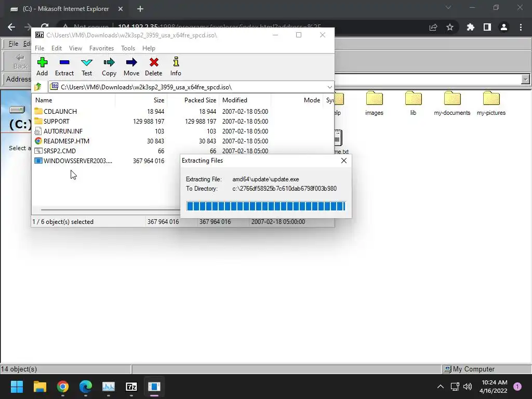Open the Chrome three-dot menu
The image size is (532, 399).
[x=521, y=27]
